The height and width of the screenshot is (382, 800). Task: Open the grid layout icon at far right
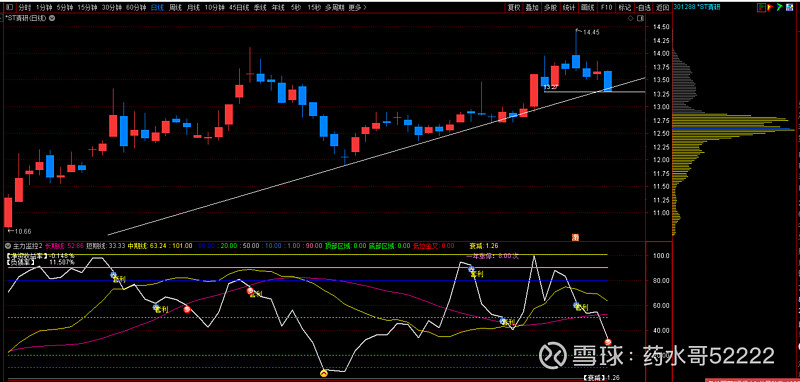coord(790,7)
